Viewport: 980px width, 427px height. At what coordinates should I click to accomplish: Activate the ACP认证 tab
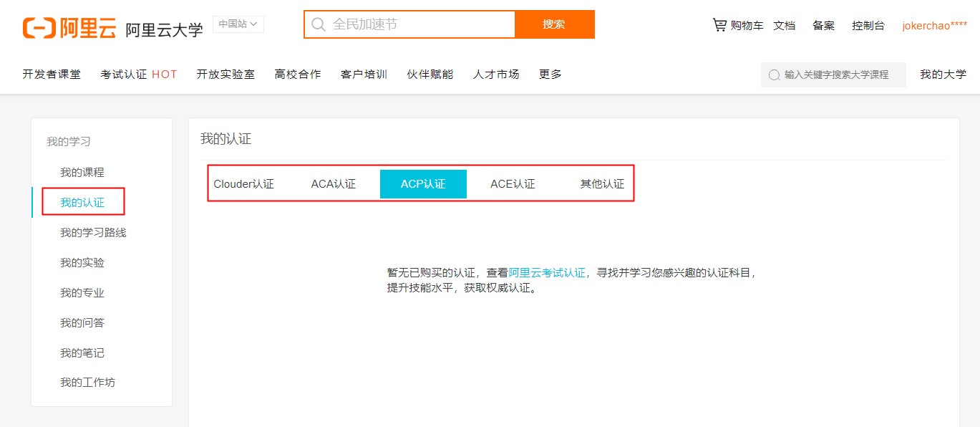(x=422, y=183)
